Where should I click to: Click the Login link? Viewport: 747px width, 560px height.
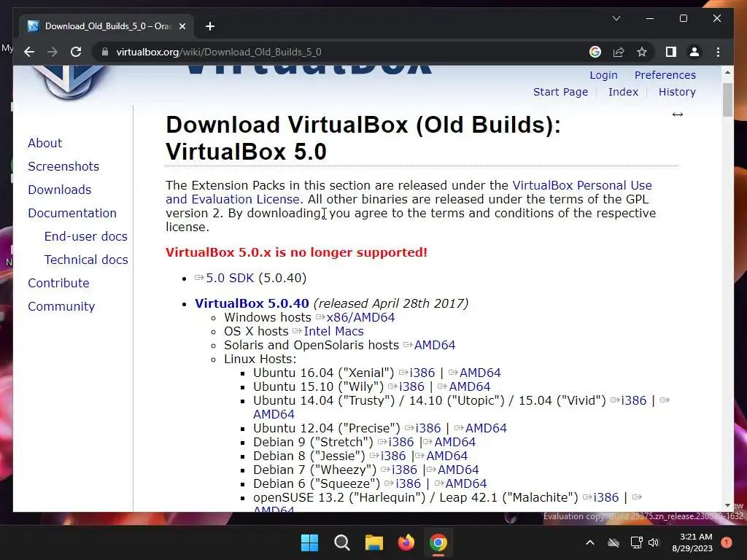(603, 75)
